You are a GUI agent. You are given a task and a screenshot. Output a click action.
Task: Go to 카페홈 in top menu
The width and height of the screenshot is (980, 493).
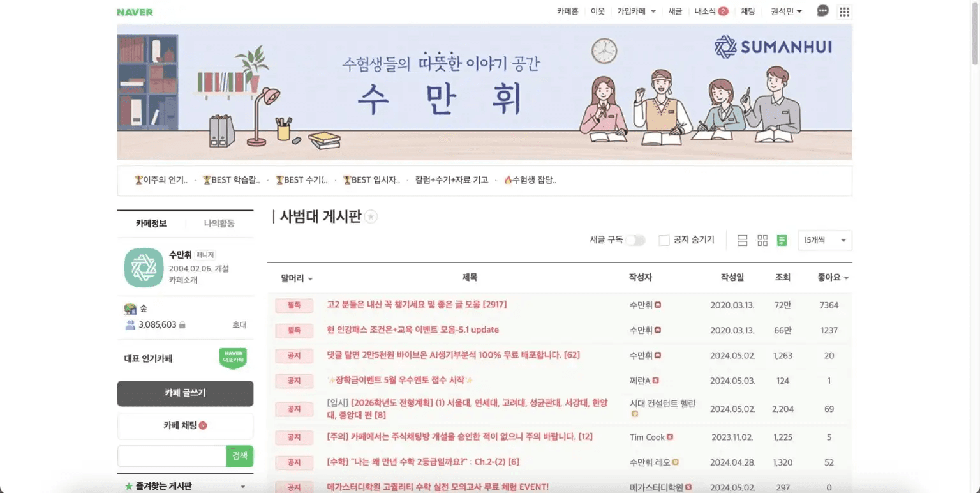pyautogui.click(x=567, y=11)
